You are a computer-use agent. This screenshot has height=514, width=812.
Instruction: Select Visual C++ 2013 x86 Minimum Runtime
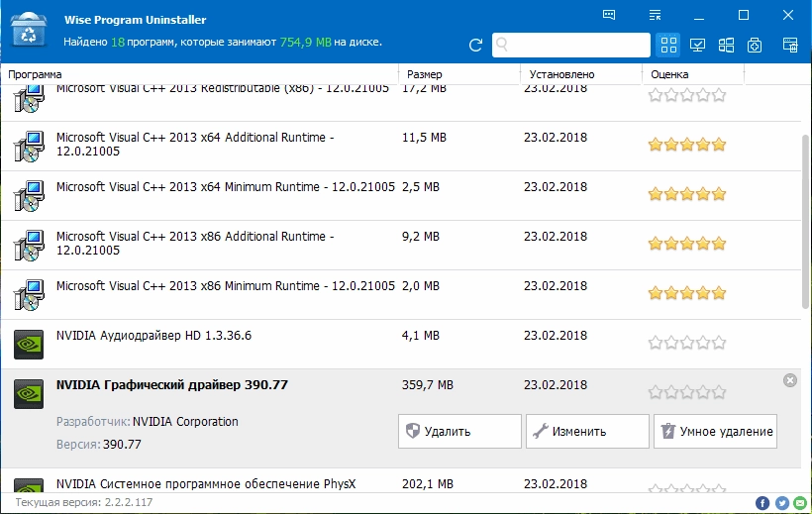point(401,294)
